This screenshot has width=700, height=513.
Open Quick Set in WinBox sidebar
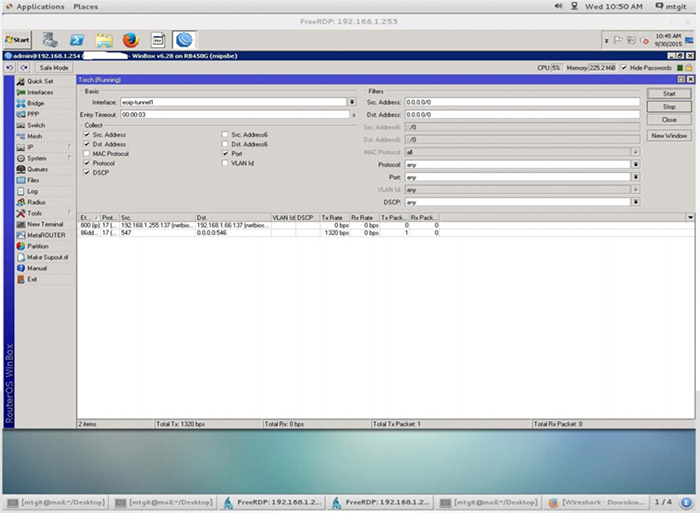point(40,81)
